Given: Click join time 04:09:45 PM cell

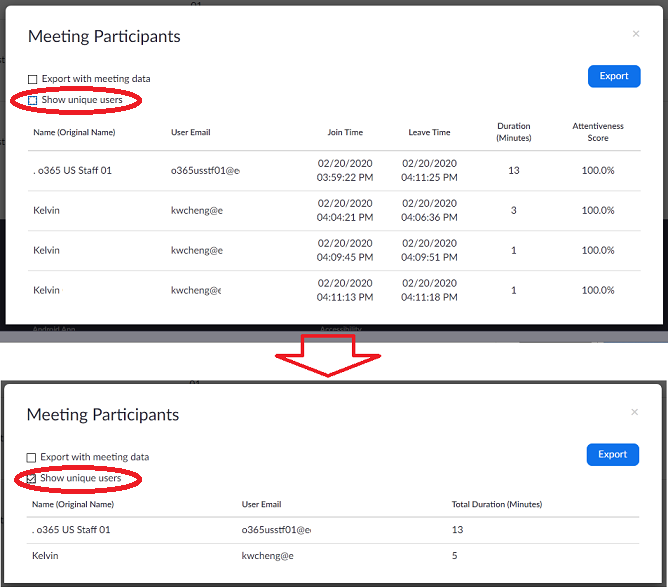Looking at the screenshot, I should click(x=345, y=250).
